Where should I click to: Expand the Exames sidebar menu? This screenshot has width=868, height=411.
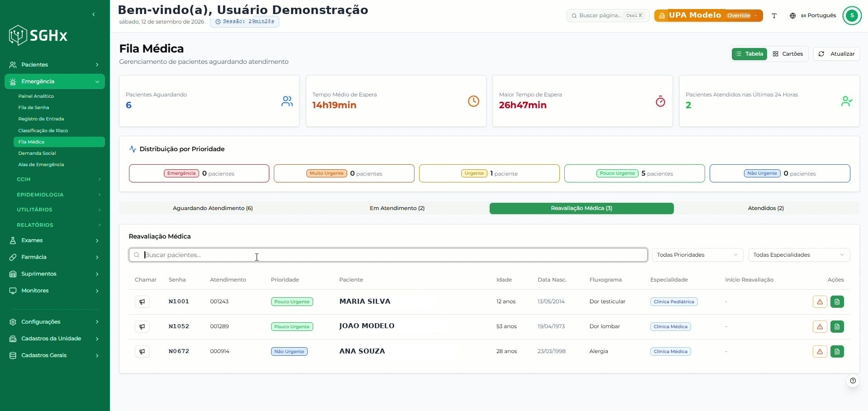(x=55, y=240)
